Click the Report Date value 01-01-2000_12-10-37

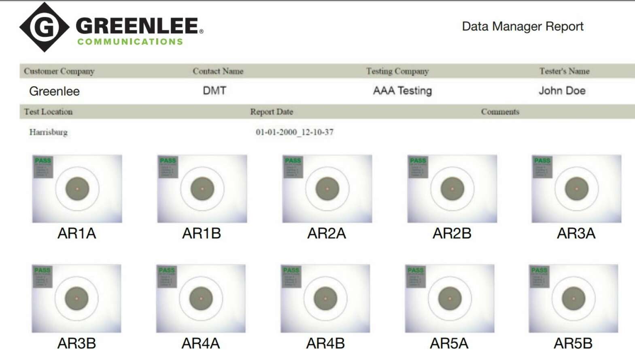click(295, 132)
